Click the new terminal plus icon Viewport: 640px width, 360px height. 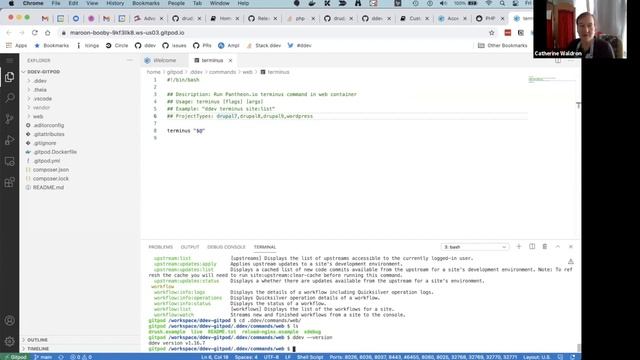coord(519,247)
